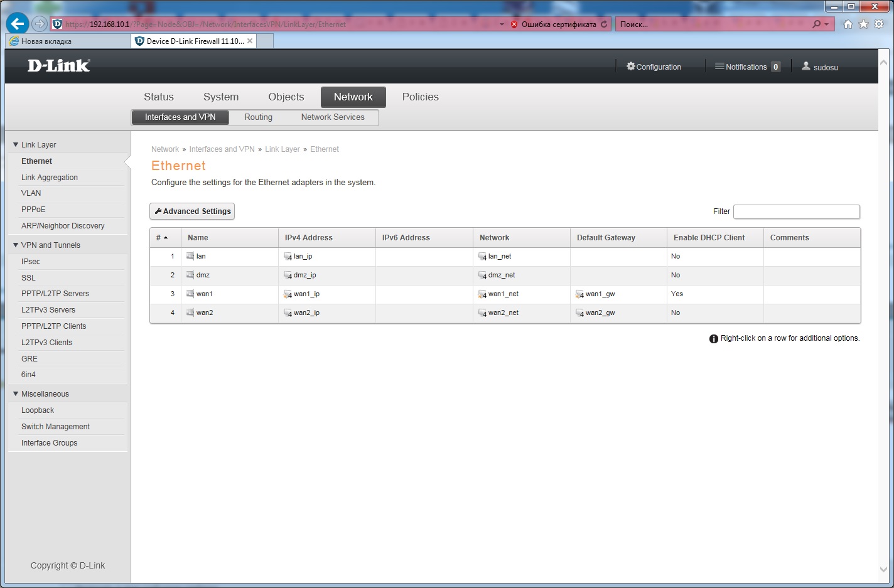The width and height of the screenshot is (894, 588).
Task: Click the browser forward arrow button
Action: click(x=40, y=24)
